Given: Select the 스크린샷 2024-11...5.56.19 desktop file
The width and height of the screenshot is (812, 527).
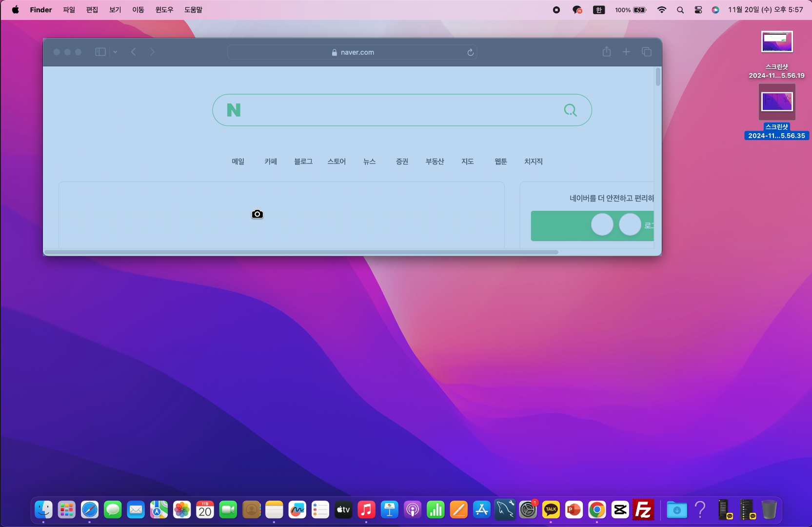Looking at the screenshot, I should (x=777, y=54).
